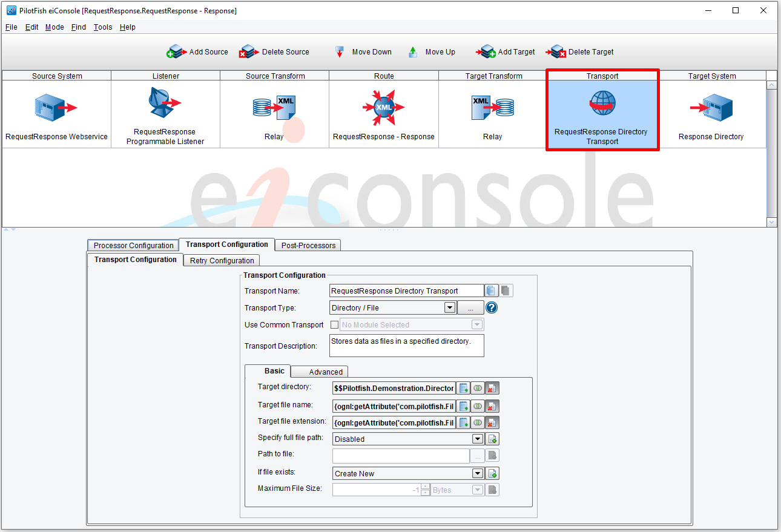
Task: Click the Delete Source toolbar icon
Action: [248, 52]
